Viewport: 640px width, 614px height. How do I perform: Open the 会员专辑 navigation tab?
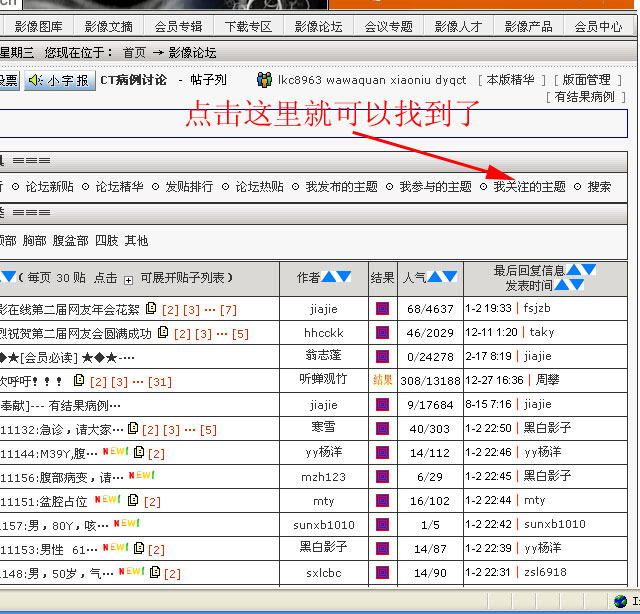pos(178,27)
